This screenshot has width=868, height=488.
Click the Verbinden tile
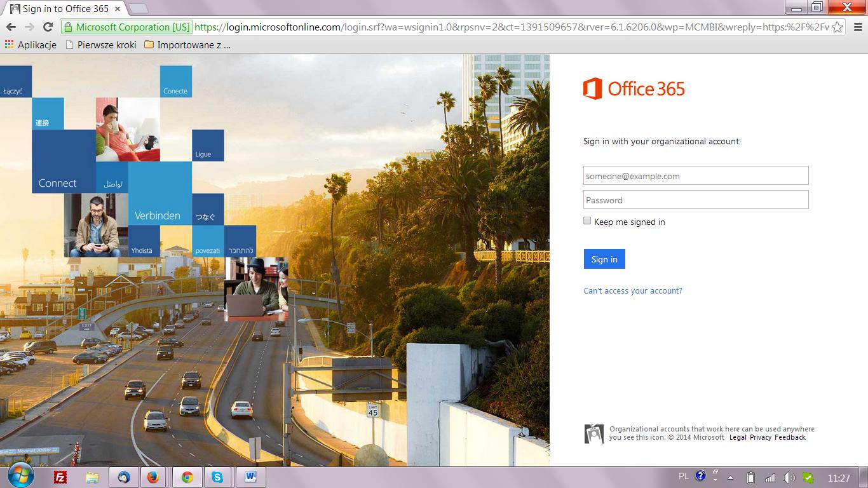pyautogui.click(x=159, y=194)
